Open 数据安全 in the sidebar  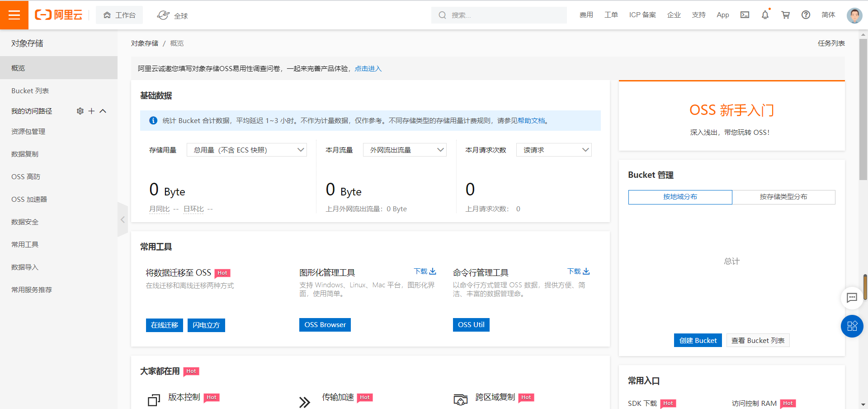point(59,222)
